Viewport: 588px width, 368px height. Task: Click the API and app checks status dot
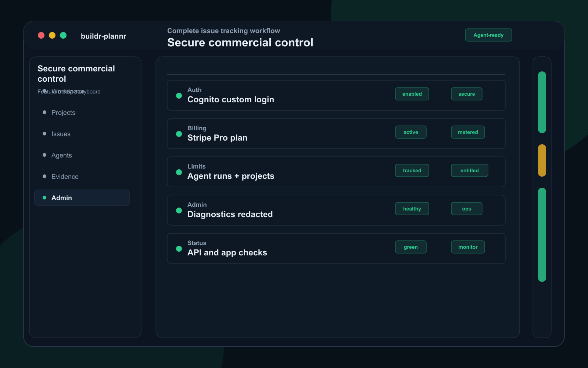(179, 249)
